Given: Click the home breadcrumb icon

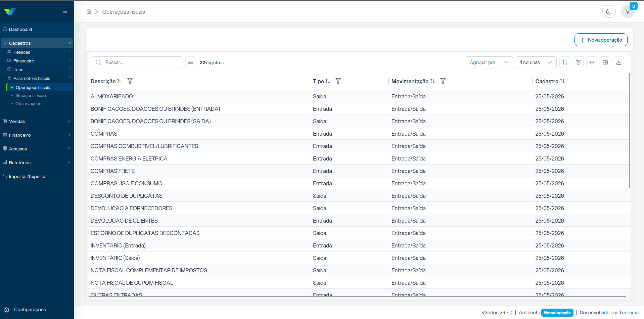Looking at the screenshot, I should click(89, 12).
